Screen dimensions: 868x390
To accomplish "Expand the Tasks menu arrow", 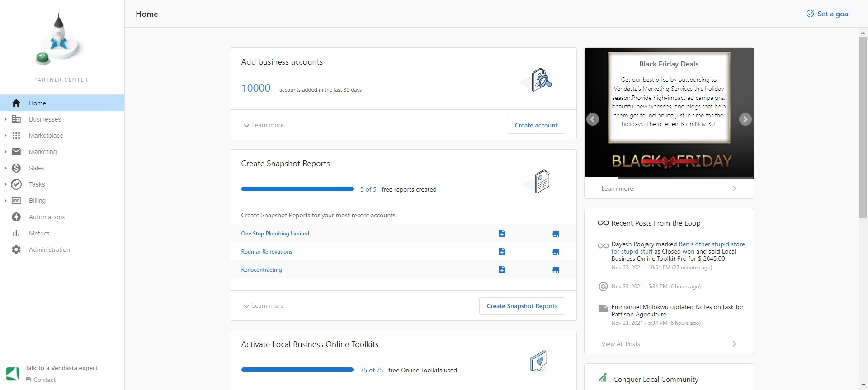I will (x=5, y=184).
